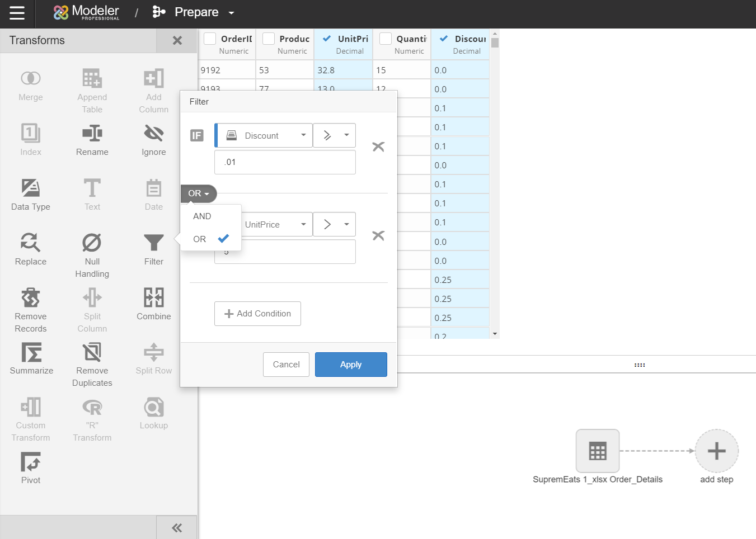Choose AND from the logic menu
Image resolution: width=756 pixels, height=539 pixels.
[x=203, y=216]
